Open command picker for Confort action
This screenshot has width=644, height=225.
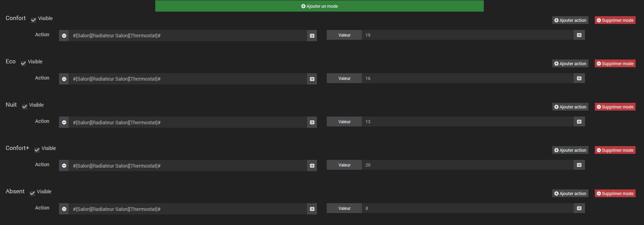click(312, 36)
